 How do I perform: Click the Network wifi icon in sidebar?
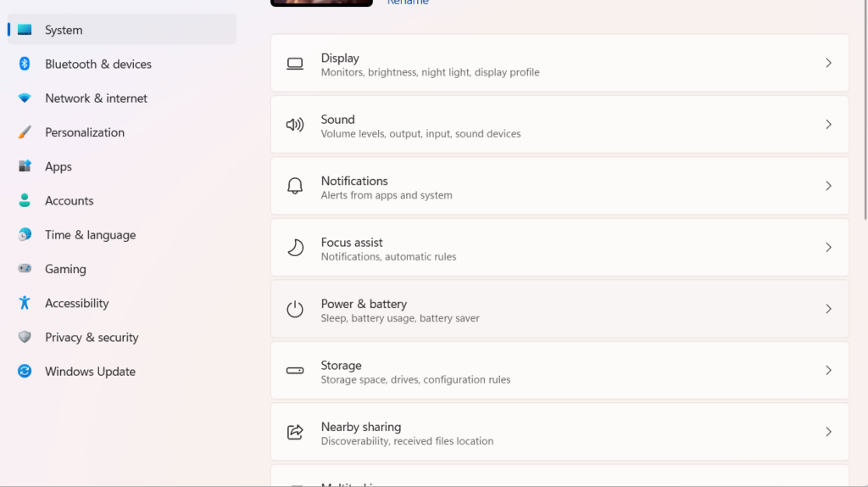pos(25,98)
